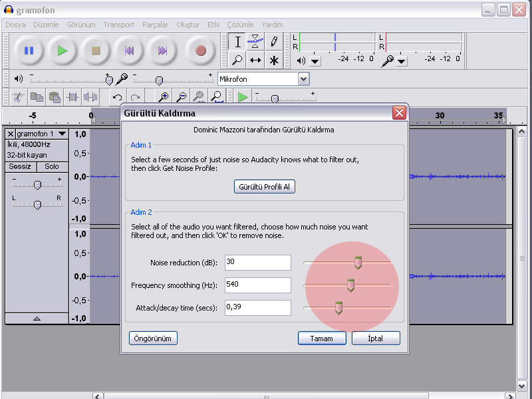This screenshot has height=399, width=532.
Task: Click the red Record button
Action: coord(200,51)
